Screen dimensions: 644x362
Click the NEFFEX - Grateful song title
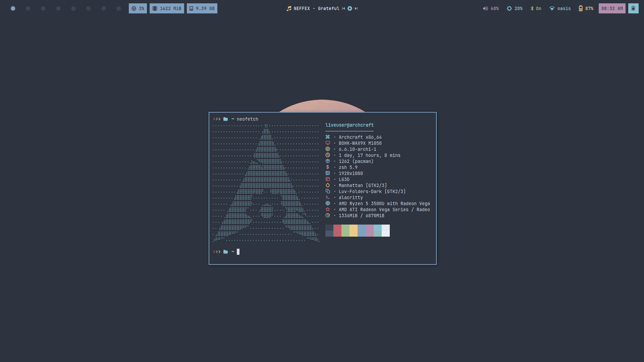(316, 8)
